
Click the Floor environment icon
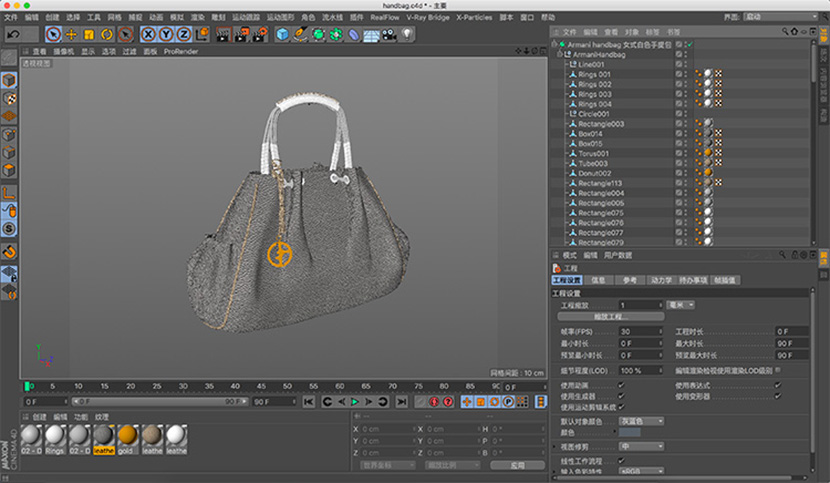click(371, 34)
